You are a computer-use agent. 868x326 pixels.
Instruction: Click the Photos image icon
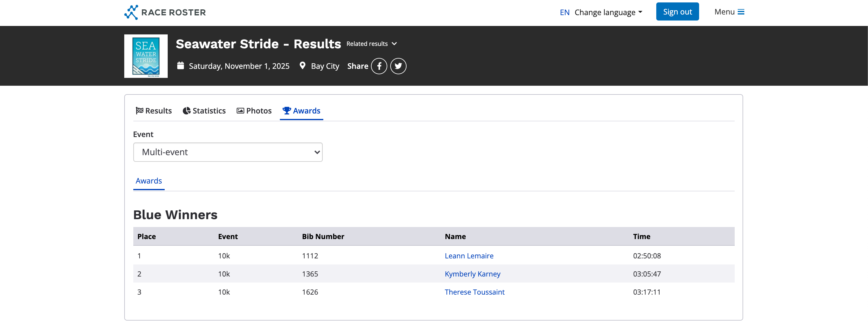pos(240,110)
